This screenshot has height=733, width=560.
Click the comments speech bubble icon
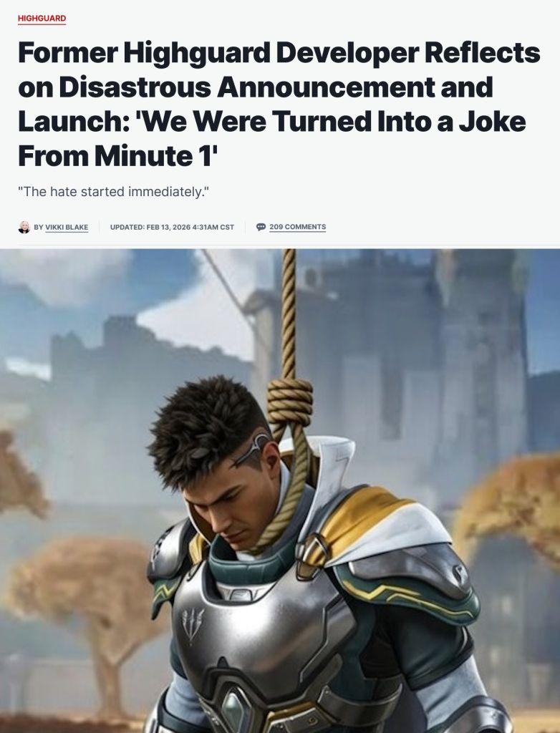261,227
